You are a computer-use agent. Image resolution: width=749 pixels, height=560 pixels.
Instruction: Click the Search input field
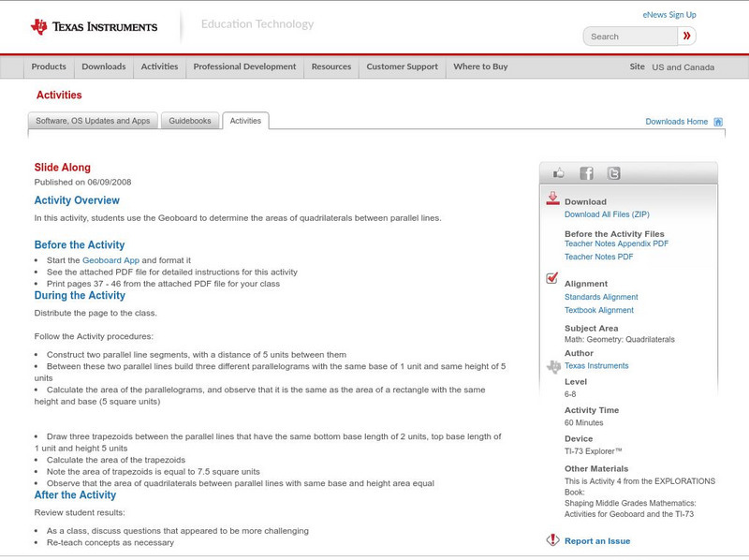[630, 37]
